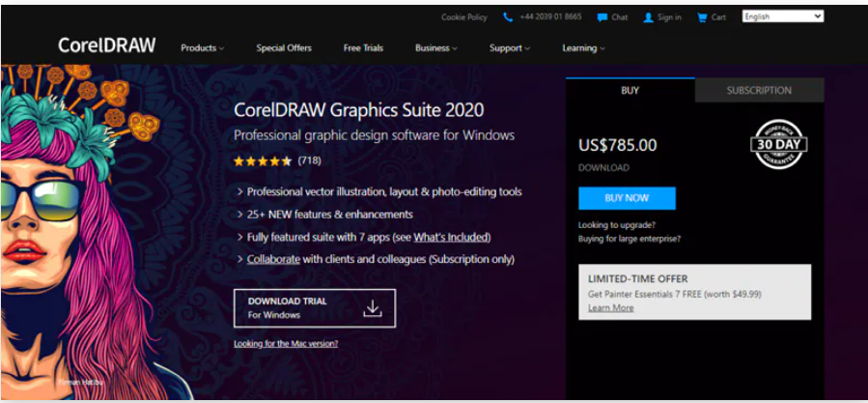The width and height of the screenshot is (868, 403).
Task: Switch to the BUY tab
Action: pyautogui.click(x=630, y=90)
